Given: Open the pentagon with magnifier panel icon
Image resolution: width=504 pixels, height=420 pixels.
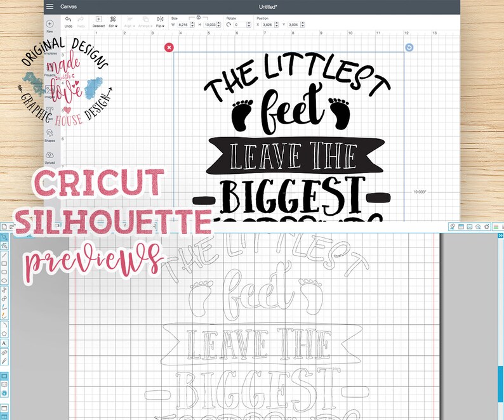Looking at the screenshot, I should (478, 226).
